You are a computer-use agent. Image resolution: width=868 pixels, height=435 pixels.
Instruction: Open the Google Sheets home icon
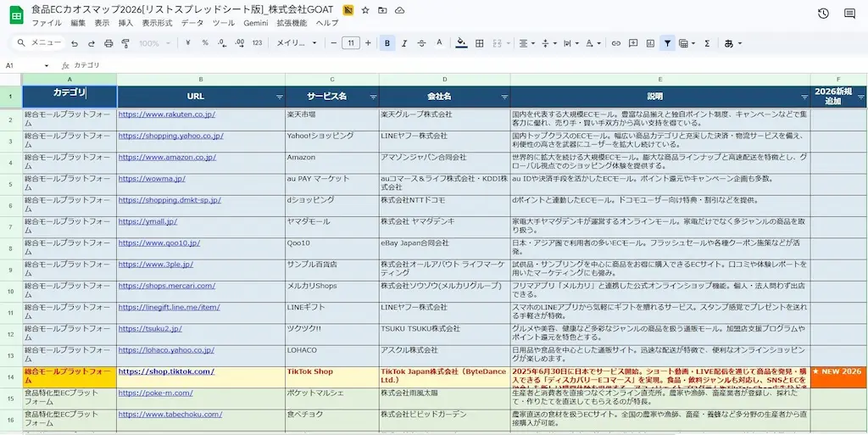pyautogui.click(x=17, y=15)
